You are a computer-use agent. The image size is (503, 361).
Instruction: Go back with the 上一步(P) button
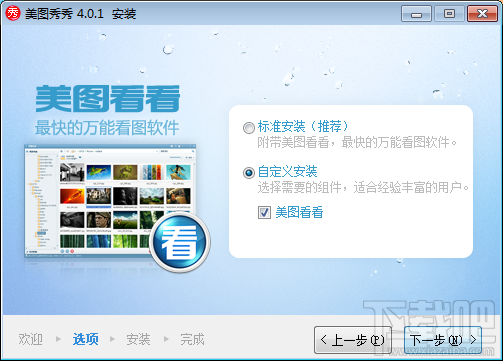(x=353, y=340)
